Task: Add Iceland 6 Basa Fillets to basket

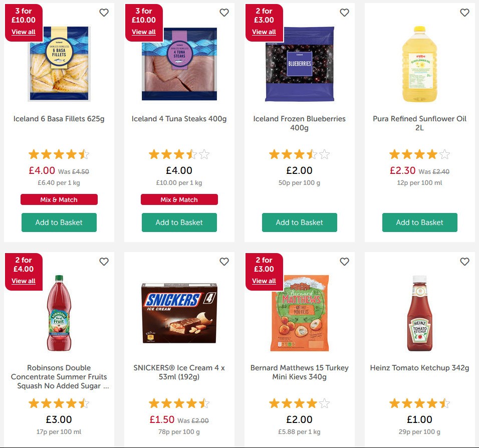Action: pyautogui.click(x=59, y=222)
